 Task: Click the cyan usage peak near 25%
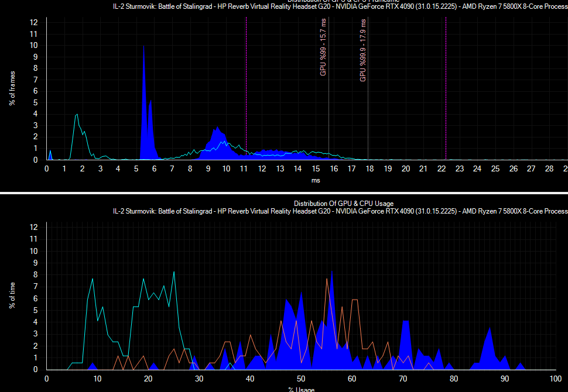174,274
